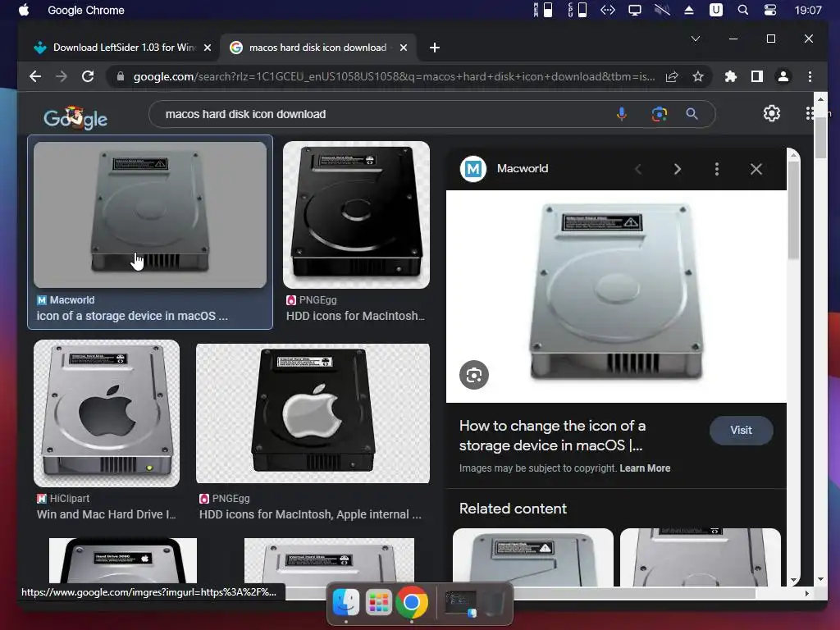Click the horizontal scrollbar right arrow
840x630 pixels.
click(807, 594)
